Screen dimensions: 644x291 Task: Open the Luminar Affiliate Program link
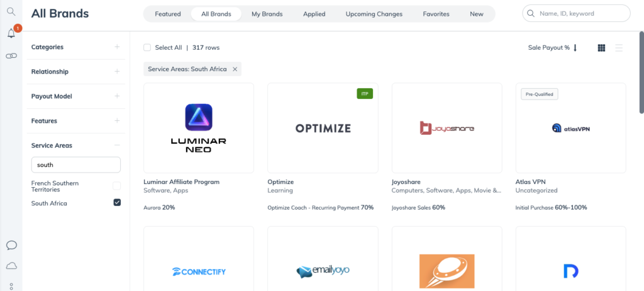tap(181, 182)
